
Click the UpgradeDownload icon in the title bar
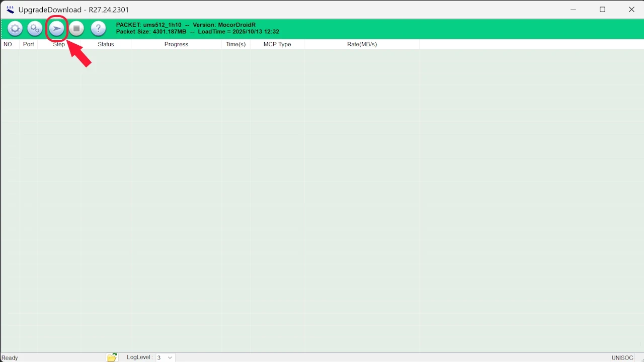(10, 9)
